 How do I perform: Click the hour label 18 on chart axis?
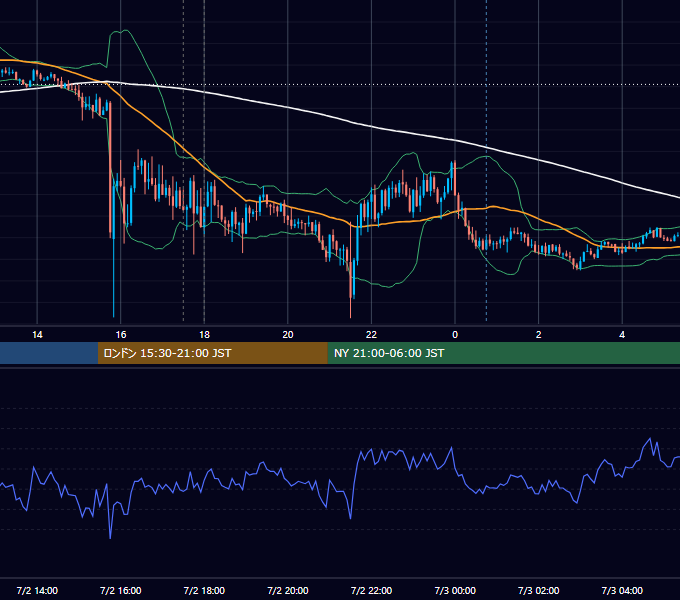pos(204,334)
